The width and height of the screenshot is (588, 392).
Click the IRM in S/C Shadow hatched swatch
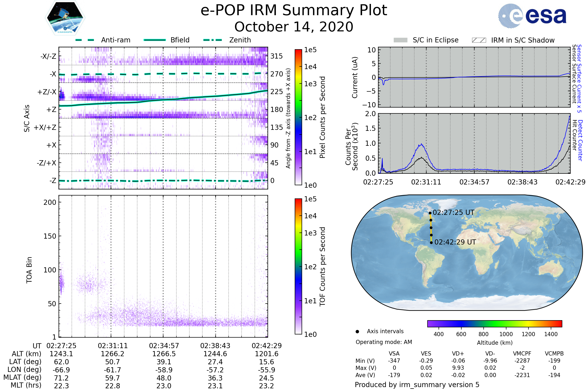tap(479, 40)
